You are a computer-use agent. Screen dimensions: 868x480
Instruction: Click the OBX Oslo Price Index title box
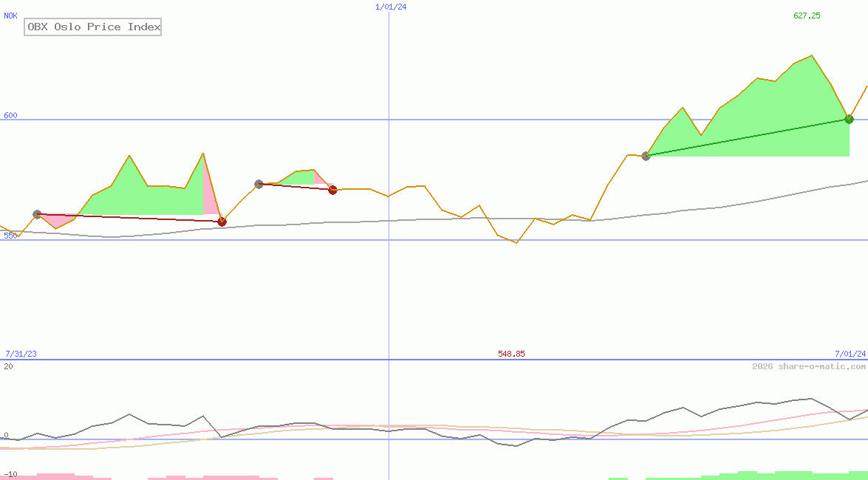[x=92, y=27]
